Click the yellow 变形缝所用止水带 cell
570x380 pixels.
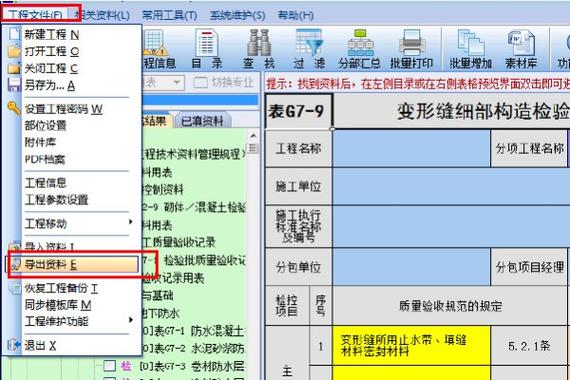click(412, 345)
